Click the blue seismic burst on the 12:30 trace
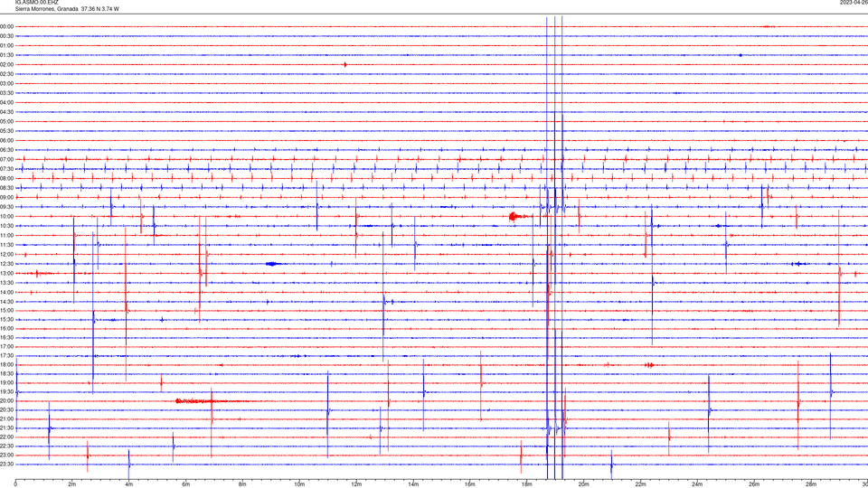Image resolution: width=868 pixels, height=488 pixels. point(273,264)
